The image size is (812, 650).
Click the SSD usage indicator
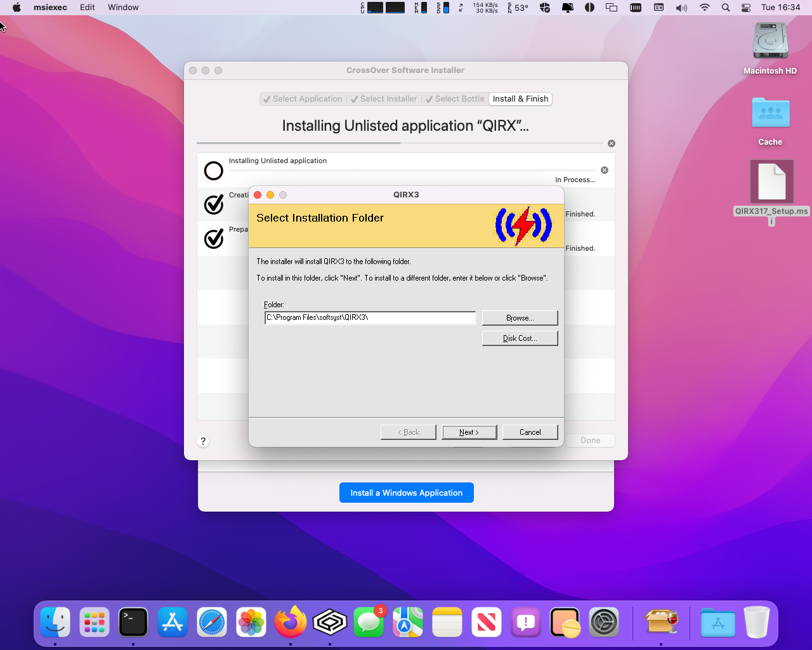(x=443, y=8)
